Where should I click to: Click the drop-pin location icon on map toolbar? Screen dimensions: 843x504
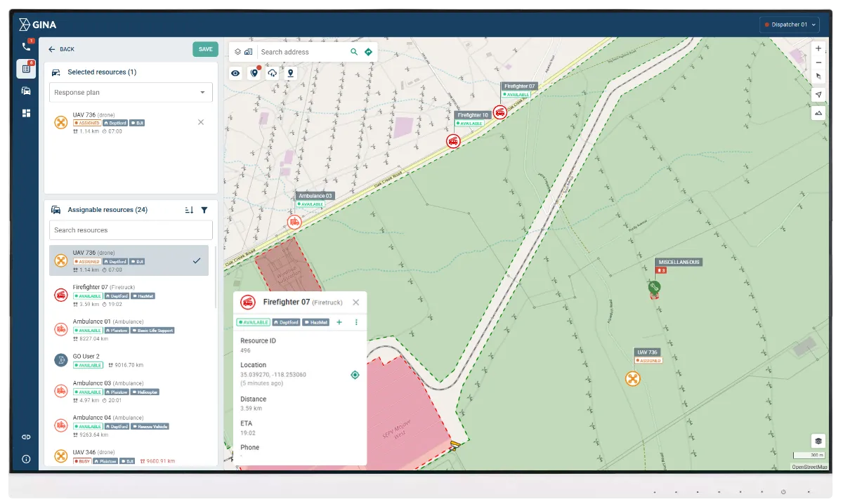coord(290,73)
